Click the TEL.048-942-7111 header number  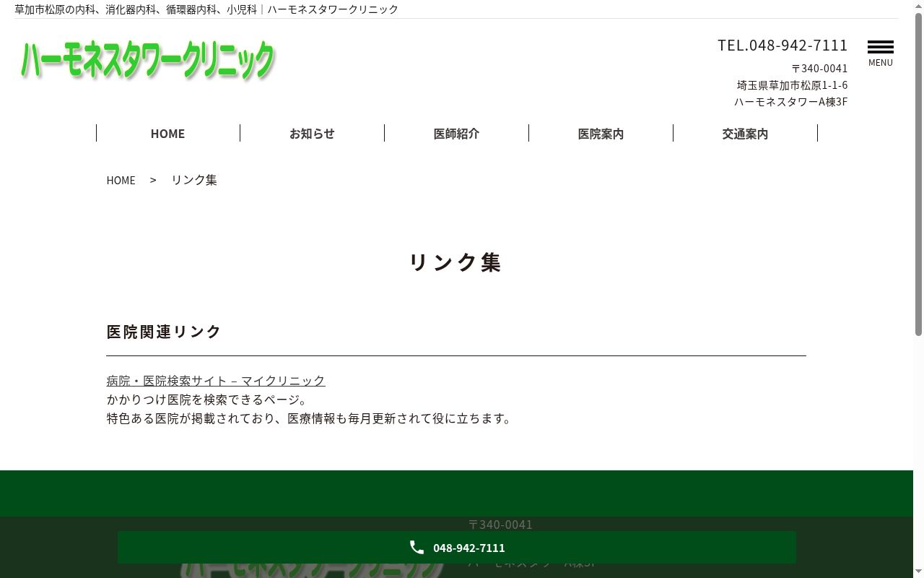783,46
